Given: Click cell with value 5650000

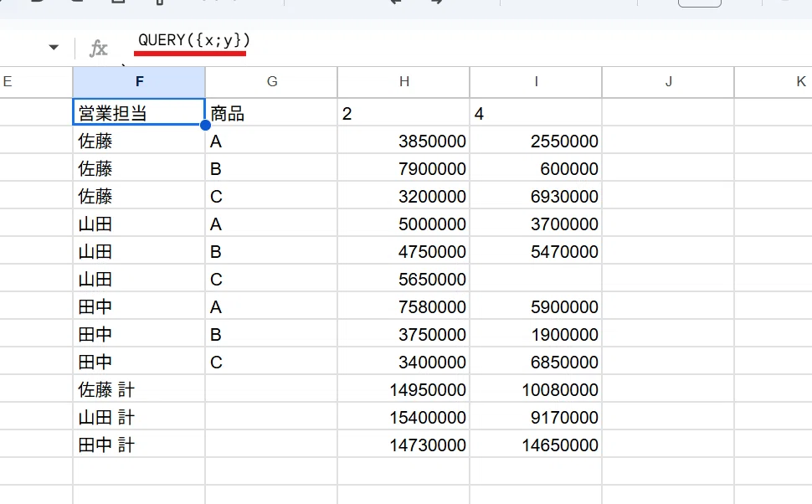Looking at the screenshot, I should point(404,279).
